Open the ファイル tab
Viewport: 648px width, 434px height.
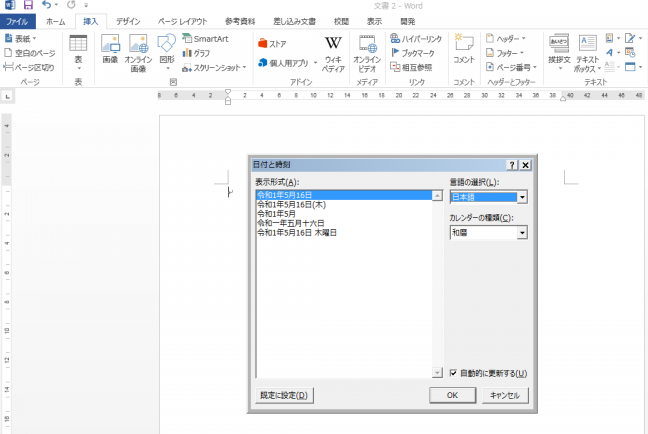(17, 21)
